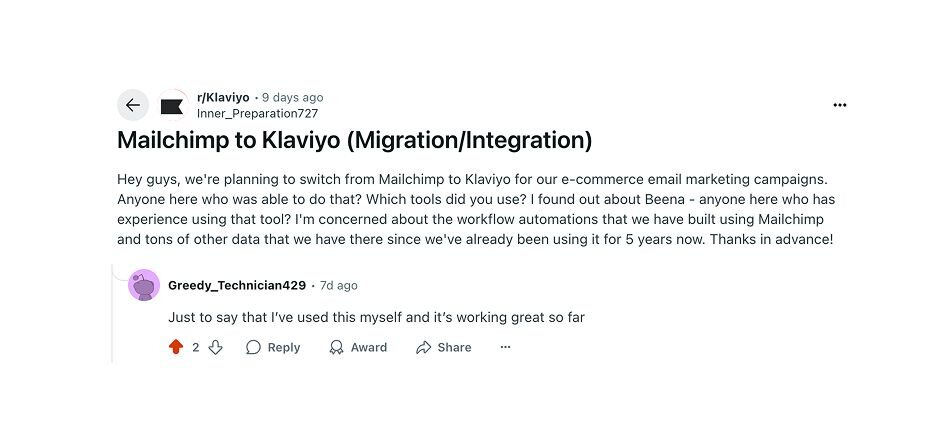
Task: Go to r/Klaviyo community link
Action: click(223, 97)
